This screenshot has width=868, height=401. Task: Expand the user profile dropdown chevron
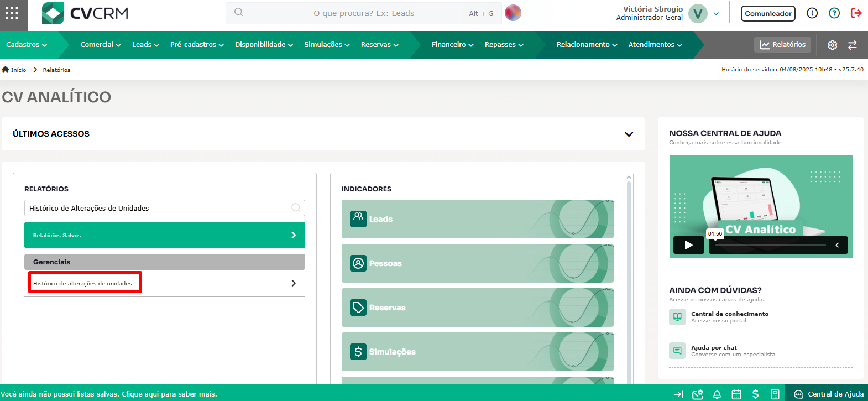click(717, 14)
